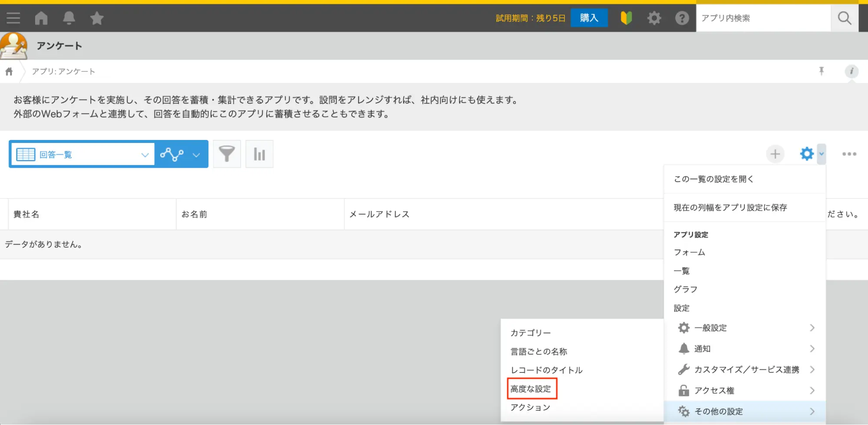This screenshot has height=425, width=868.
Task: Add a new record with plus icon
Action: click(x=775, y=154)
